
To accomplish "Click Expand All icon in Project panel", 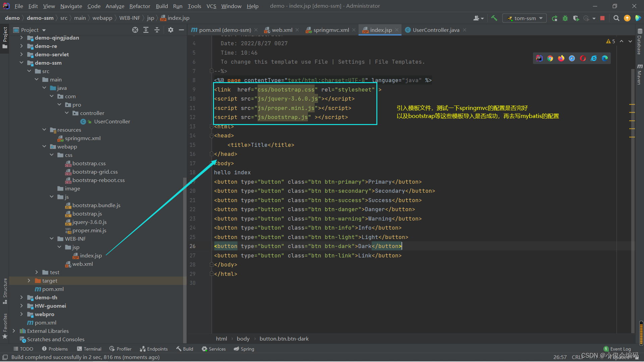I will pyautogui.click(x=146, y=30).
